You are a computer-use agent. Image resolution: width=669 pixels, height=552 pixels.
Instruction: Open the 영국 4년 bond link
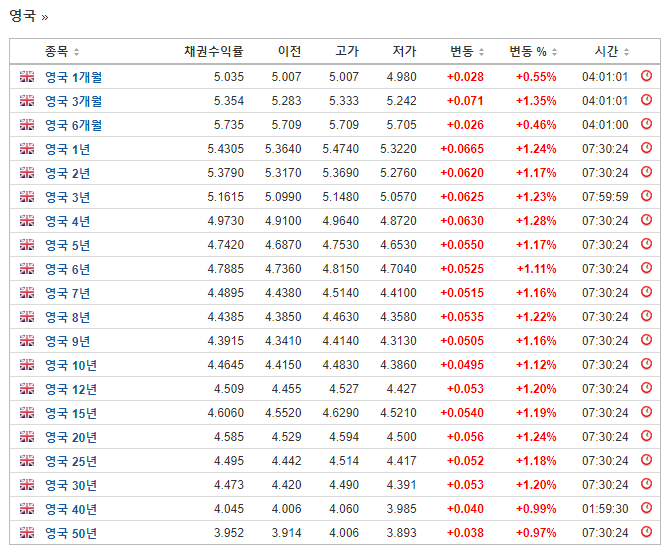tap(67, 221)
